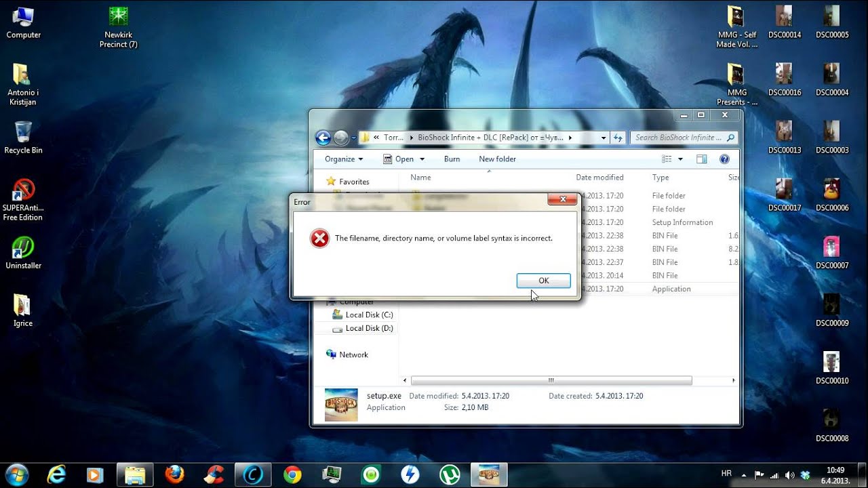This screenshot has width=868, height=488.
Task: Click Burn in the Explorer toolbar
Action: point(452,159)
